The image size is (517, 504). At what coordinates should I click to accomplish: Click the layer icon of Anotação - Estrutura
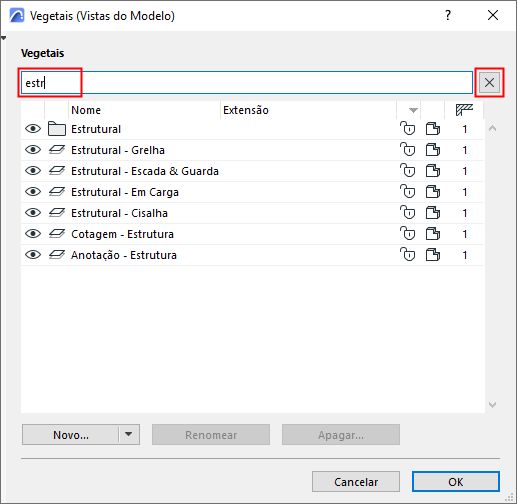(57, 255)
